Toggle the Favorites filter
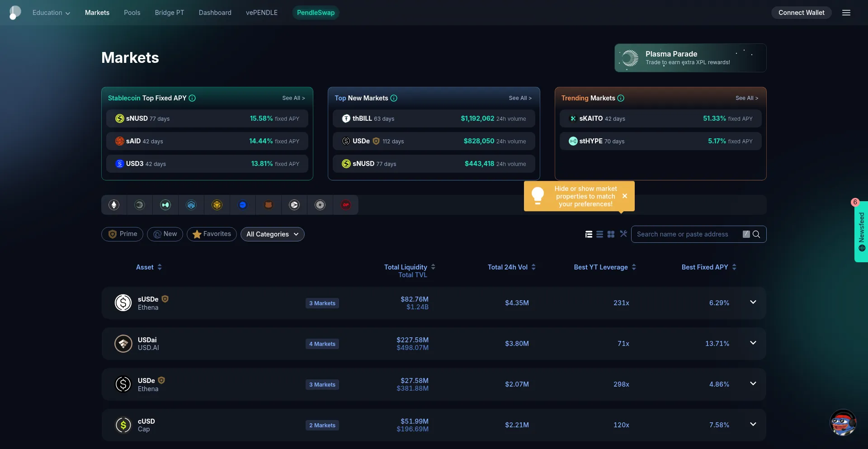This screenshot has height=449, width=868. pos(212,234)
